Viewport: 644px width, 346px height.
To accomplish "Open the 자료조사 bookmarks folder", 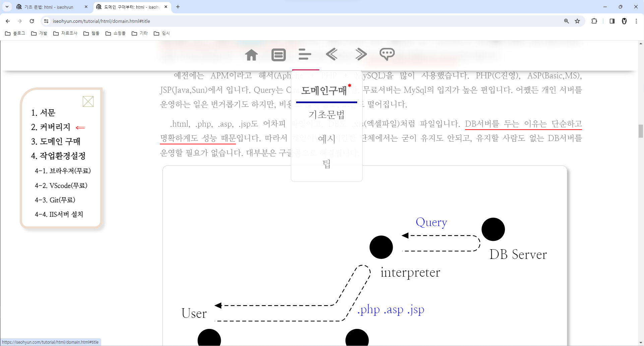I will coord(65,33).
